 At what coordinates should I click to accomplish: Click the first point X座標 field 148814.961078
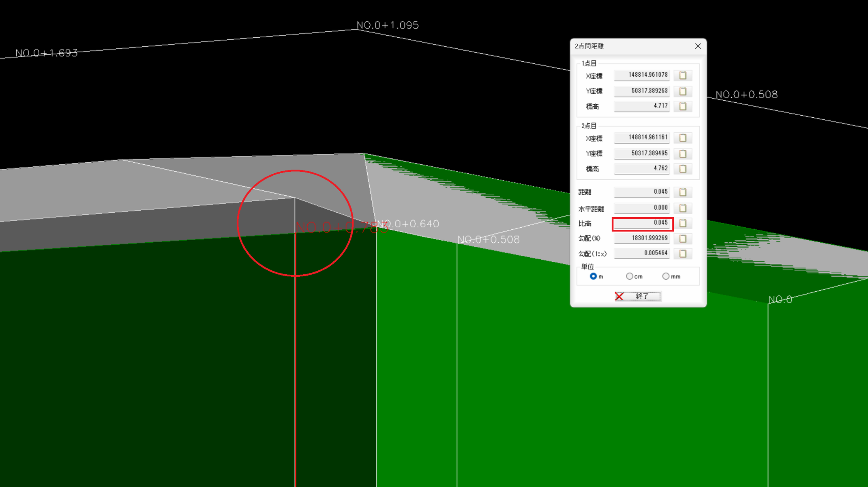point(642,75)
